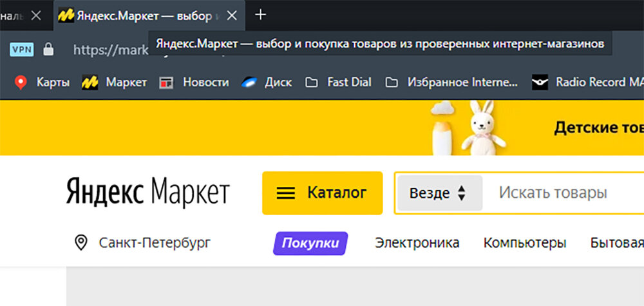The height and width of the screenshot is (306, 644).
Task: Open the Fast Dial bookmark folder
Action: [x=338, y=82]
